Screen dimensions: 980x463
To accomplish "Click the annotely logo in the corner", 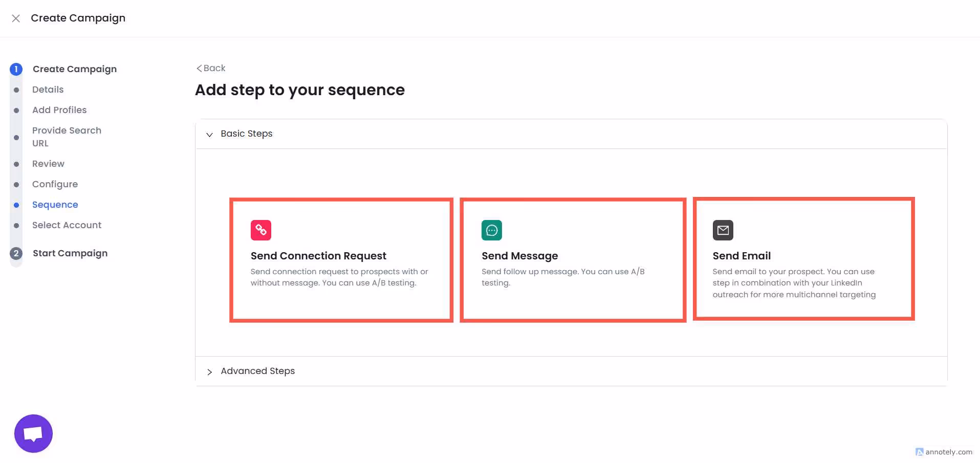I will tap(920, 452).
